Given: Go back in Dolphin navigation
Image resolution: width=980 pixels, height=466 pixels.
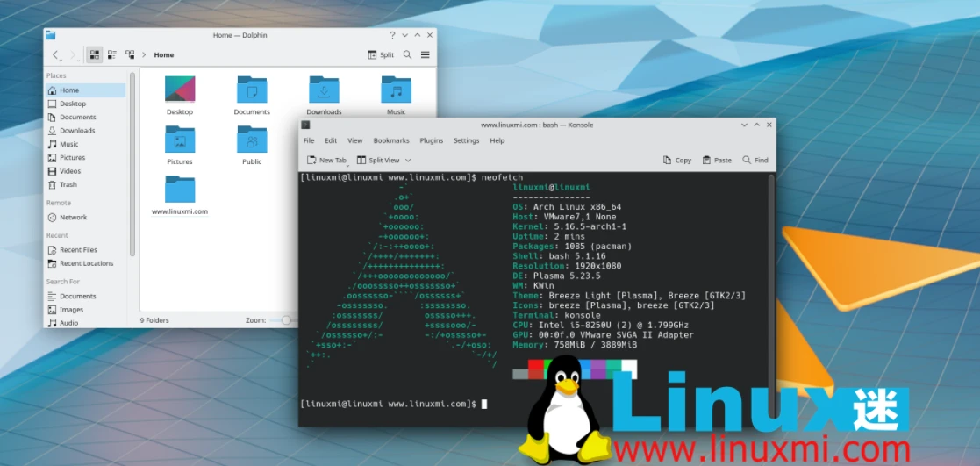Looking at the screenshot, I should (x=56, y=55).
